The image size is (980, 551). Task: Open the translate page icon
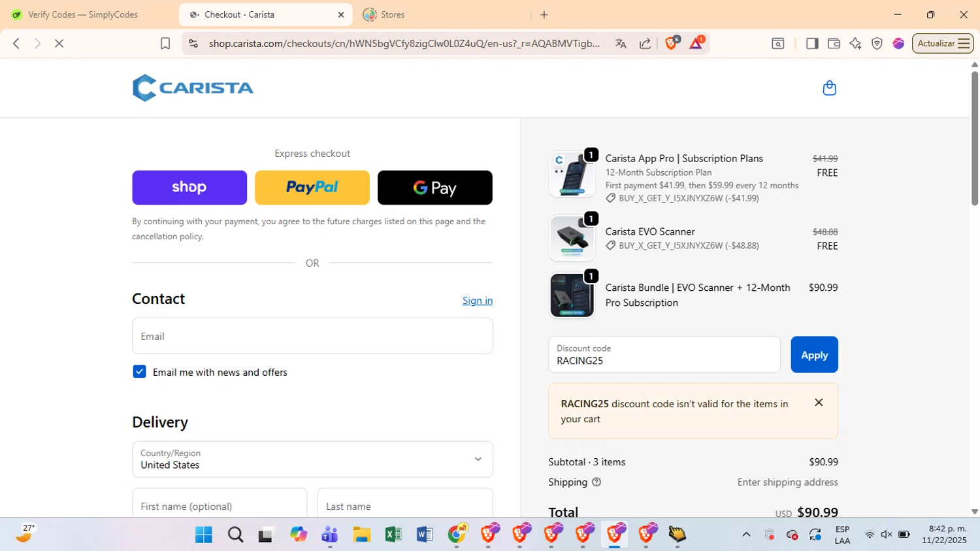pos(621,43)
